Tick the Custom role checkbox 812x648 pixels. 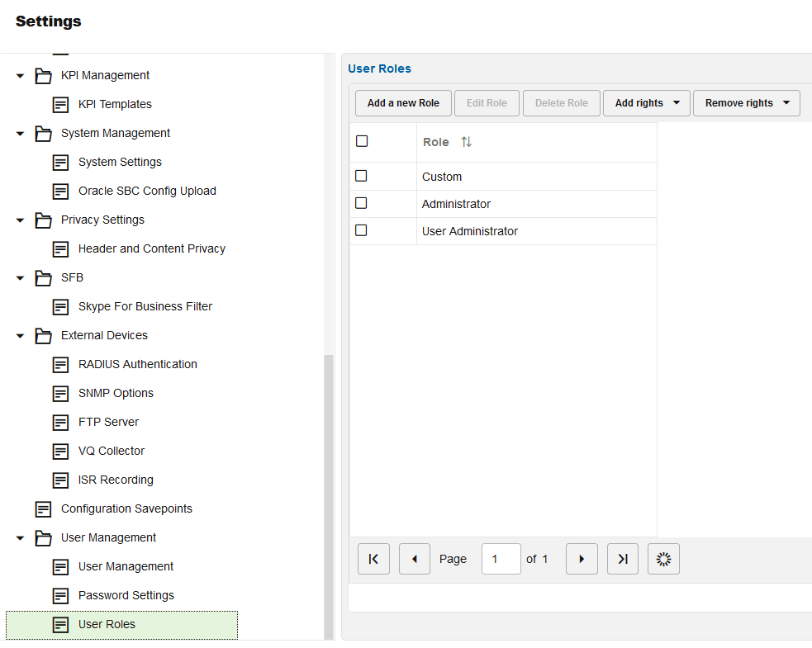pyautogui.click(x=361, y=176)
